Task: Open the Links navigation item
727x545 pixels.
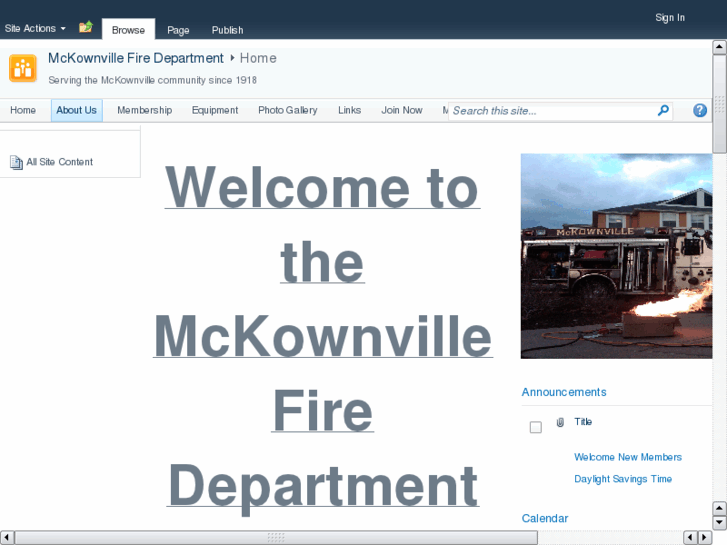Action: (350, 110)
